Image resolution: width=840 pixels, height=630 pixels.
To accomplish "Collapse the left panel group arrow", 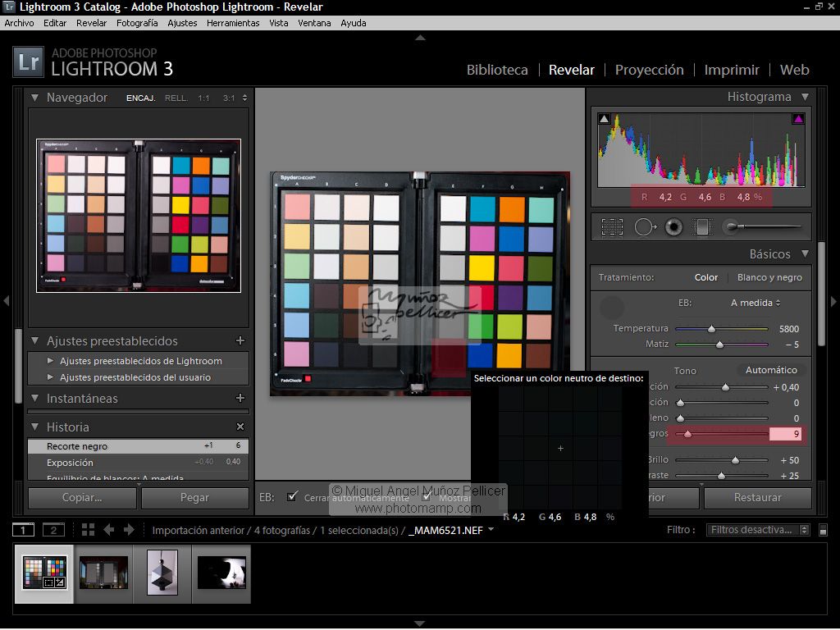I will [x=6, y=301].
